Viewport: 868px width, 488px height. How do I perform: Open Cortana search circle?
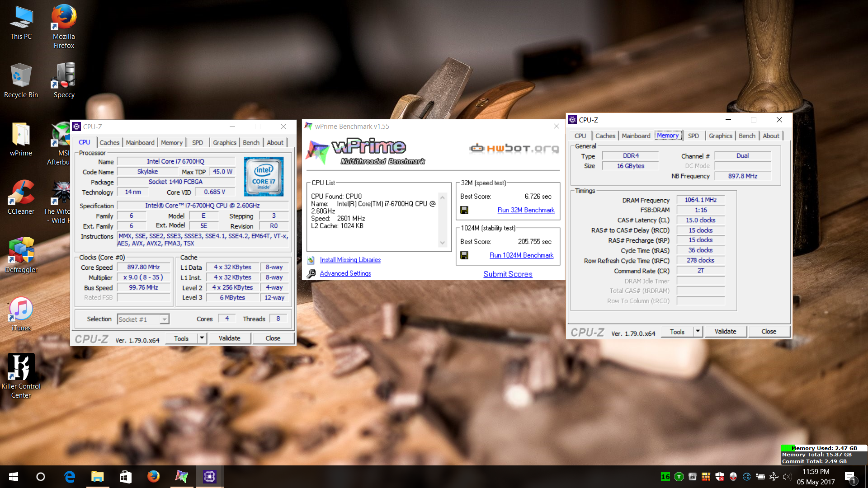tap(41, 477)
